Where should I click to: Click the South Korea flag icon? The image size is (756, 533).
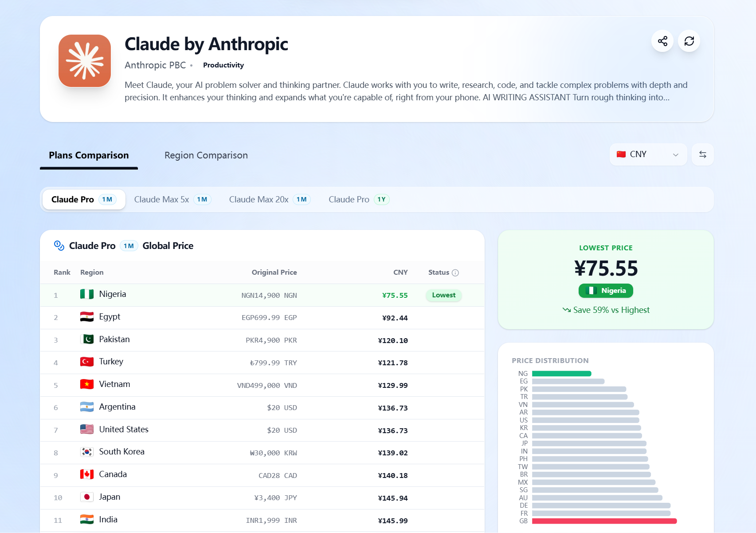tap(87, 452)
